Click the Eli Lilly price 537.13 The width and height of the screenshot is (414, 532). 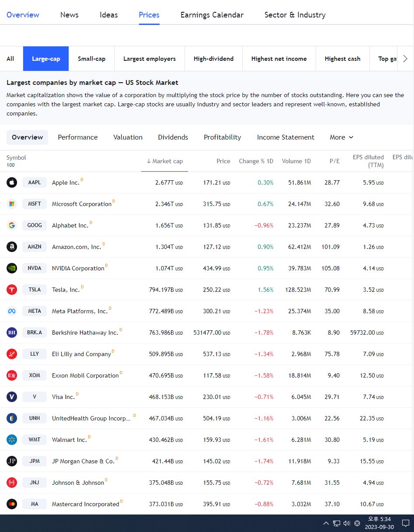(217, 354)
